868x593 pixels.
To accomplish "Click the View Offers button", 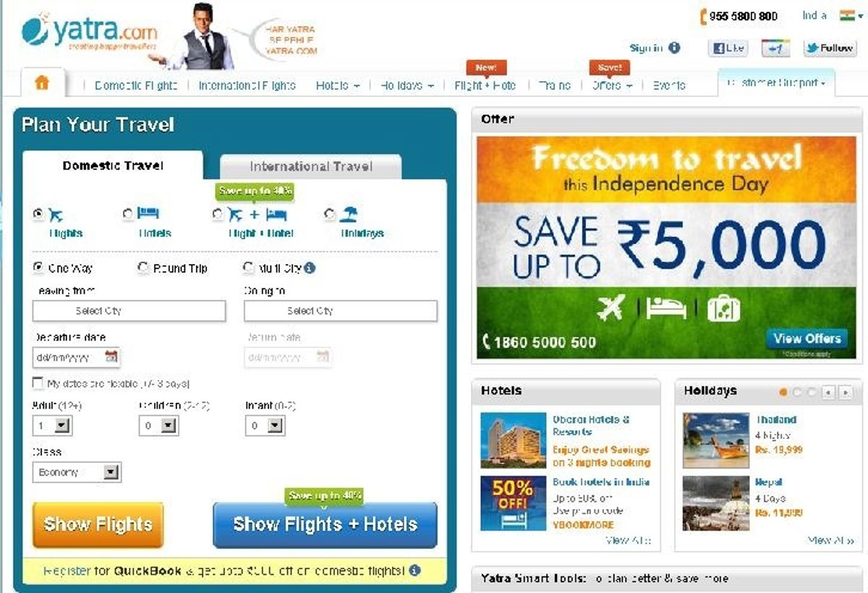I will click(807, 338).
